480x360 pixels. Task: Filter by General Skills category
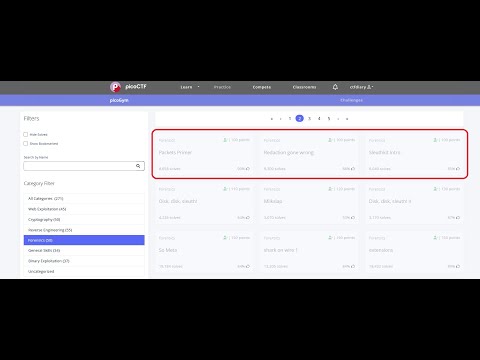click(x=84, y=250)
